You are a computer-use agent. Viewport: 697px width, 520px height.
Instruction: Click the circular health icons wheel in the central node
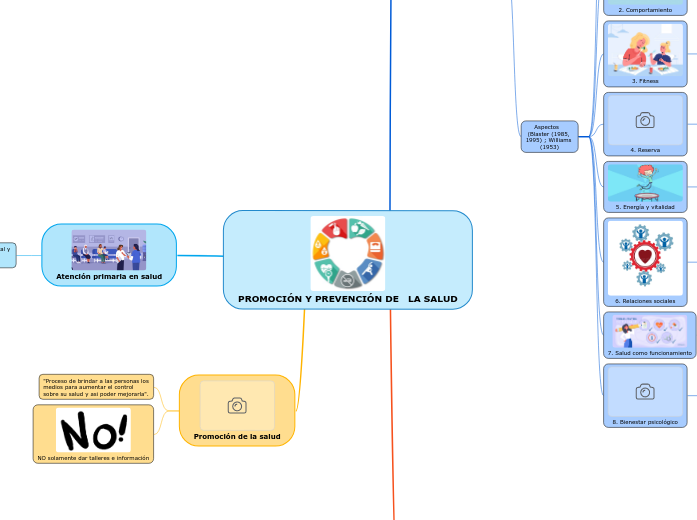click(x=347, y=253)
